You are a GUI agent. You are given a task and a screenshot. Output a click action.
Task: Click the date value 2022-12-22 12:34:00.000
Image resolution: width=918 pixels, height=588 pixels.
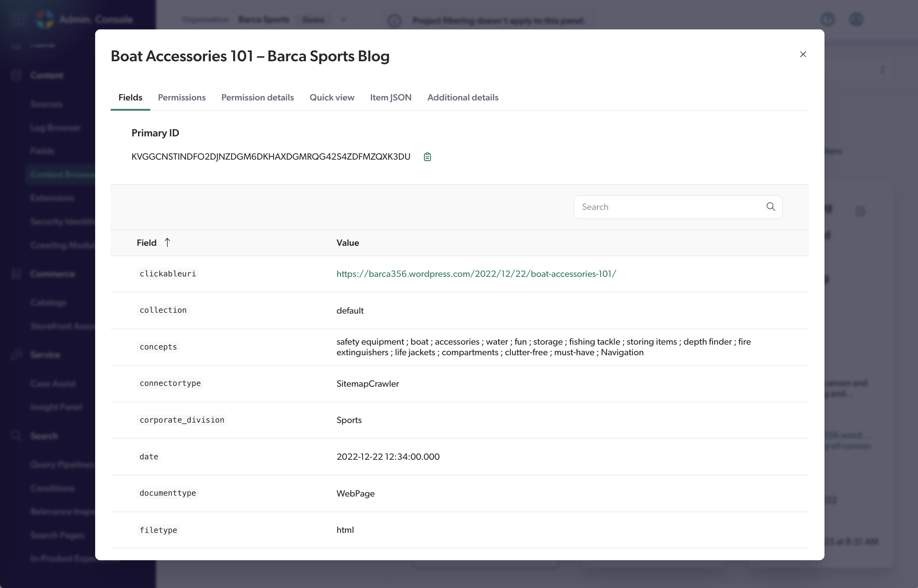388,457
